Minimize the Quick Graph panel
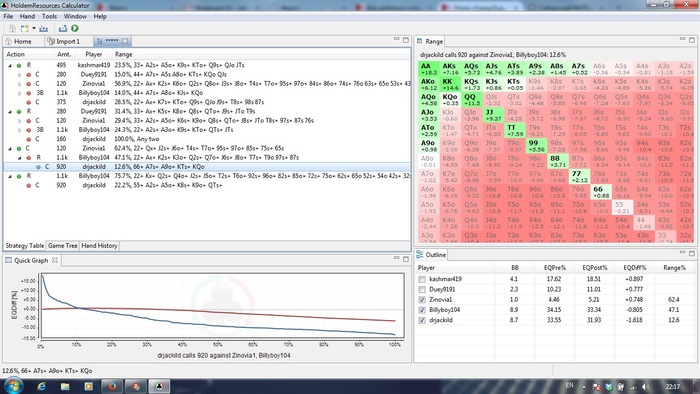The height and width of the screenshot is (394, 700). click(x=396, y=258)
